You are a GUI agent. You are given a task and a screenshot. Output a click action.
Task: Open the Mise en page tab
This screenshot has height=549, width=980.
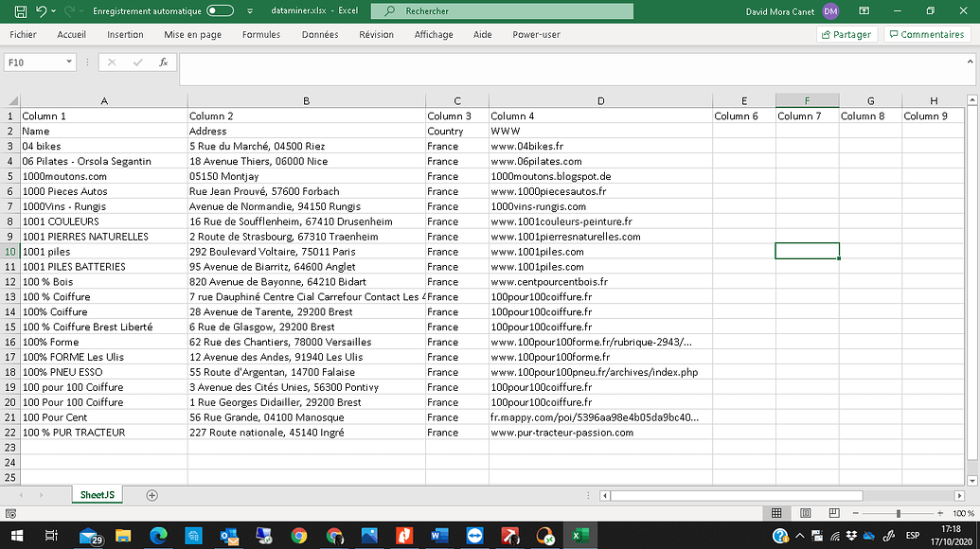tap(192, 34)
